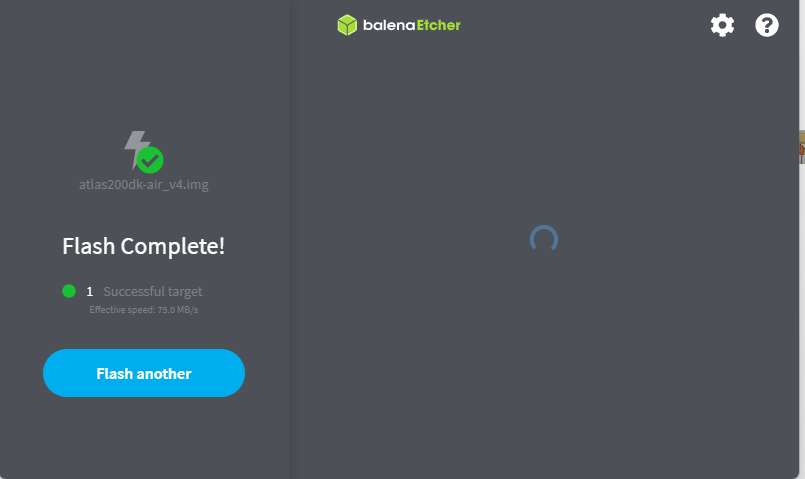Image resolution: width=805 pixels, height=479 pixels.
Task: Click the Flash another button
Action: [x=144, y=373]
